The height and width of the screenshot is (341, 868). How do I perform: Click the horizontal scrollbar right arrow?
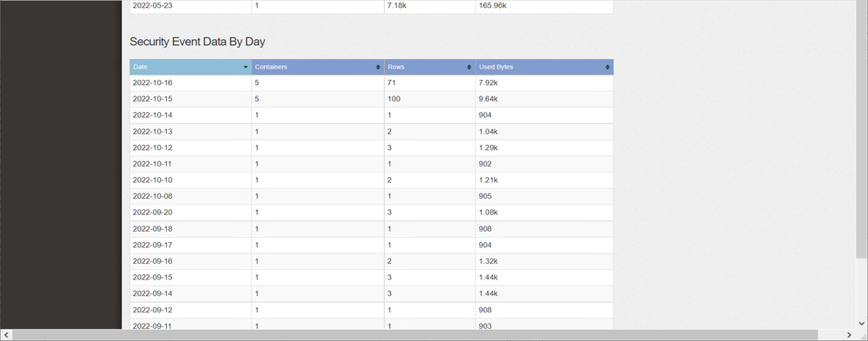point(849,335)
